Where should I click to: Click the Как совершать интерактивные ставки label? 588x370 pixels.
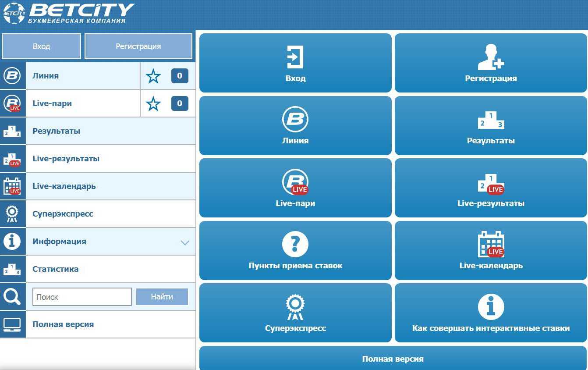coord(491,328)
